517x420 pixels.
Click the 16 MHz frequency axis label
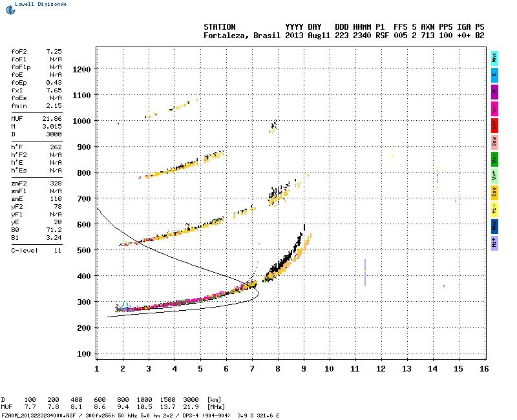[484, 369]
